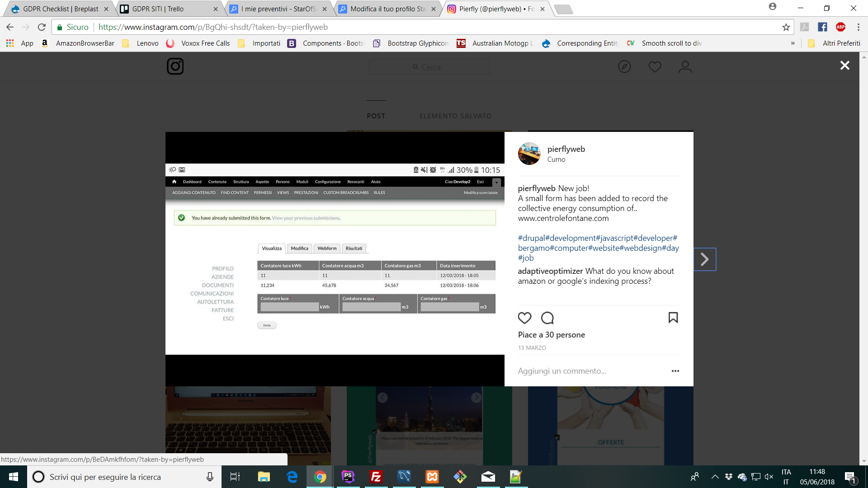Click the Curno location link
The width and height of the screenshot is (868, 488).
click(556, 160)
